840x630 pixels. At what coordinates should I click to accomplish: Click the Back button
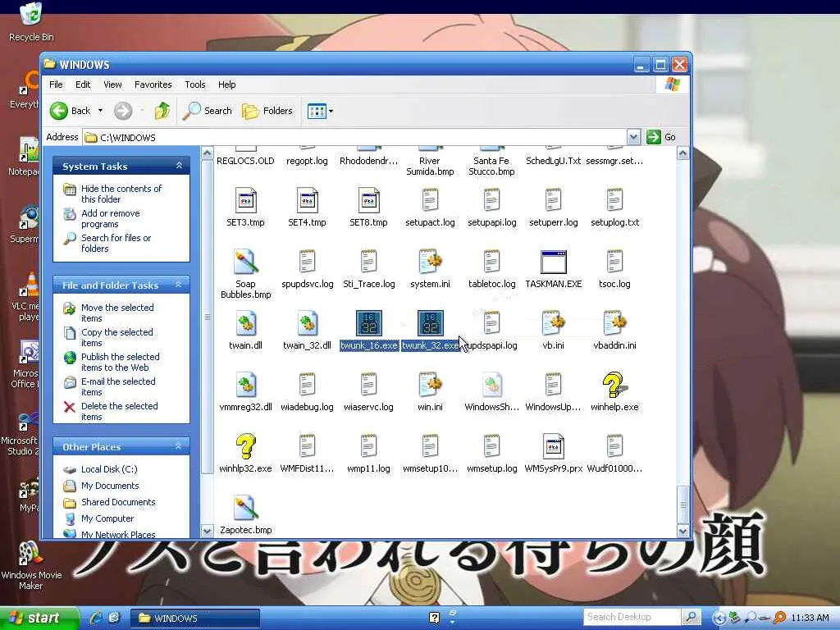[x=71, y=111]
